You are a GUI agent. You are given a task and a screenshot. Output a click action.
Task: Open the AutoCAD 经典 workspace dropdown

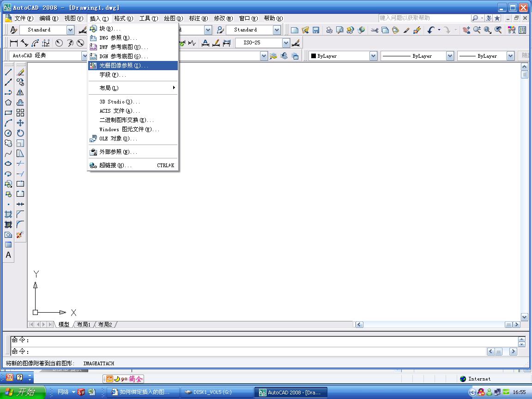pos(85,55)
